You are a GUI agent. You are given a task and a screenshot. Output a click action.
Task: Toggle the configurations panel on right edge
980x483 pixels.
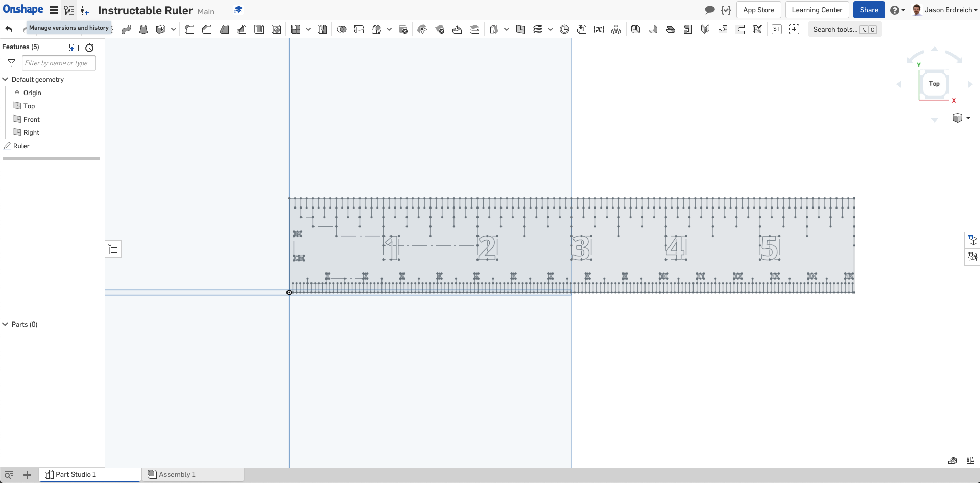973,240
